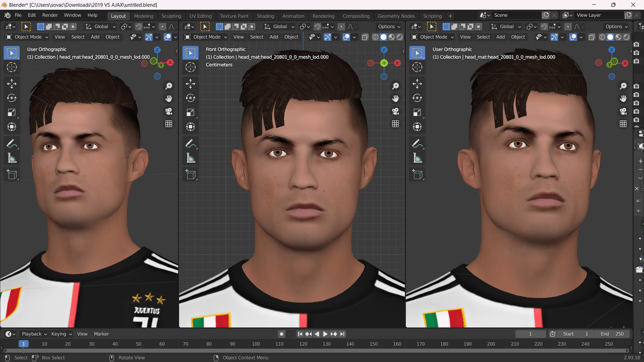Select the Move tool in the left viewport

tap(11, 84)
